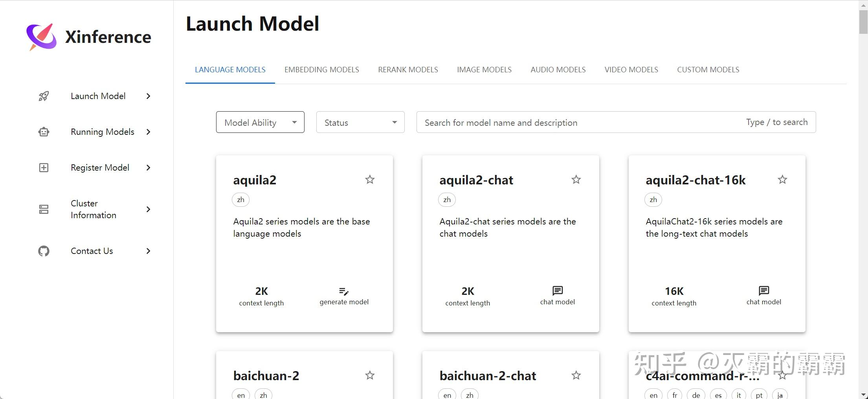Viewport: 868px width, 399px height.
Task: Open the Status filter dropdown
Action: (x=360, y=122)
